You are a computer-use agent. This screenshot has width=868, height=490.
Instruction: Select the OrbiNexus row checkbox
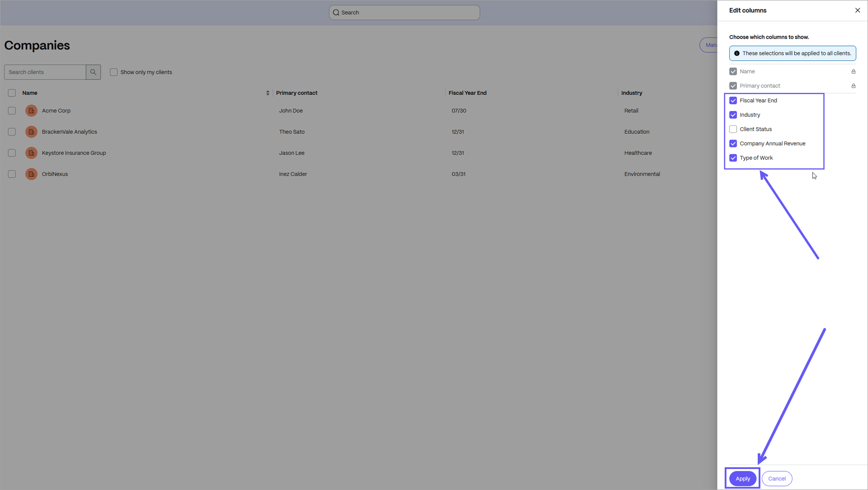12,174
